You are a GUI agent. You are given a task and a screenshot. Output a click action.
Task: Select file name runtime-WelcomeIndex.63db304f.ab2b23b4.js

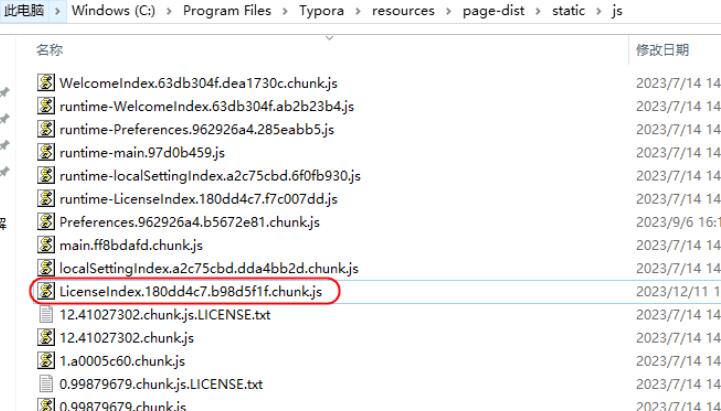coord(206,106)
